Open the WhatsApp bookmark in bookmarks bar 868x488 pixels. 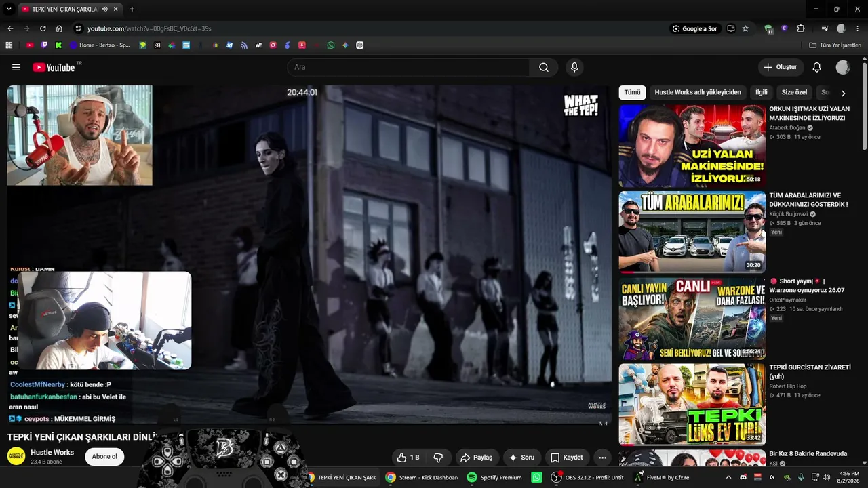[x=331, y=45]
